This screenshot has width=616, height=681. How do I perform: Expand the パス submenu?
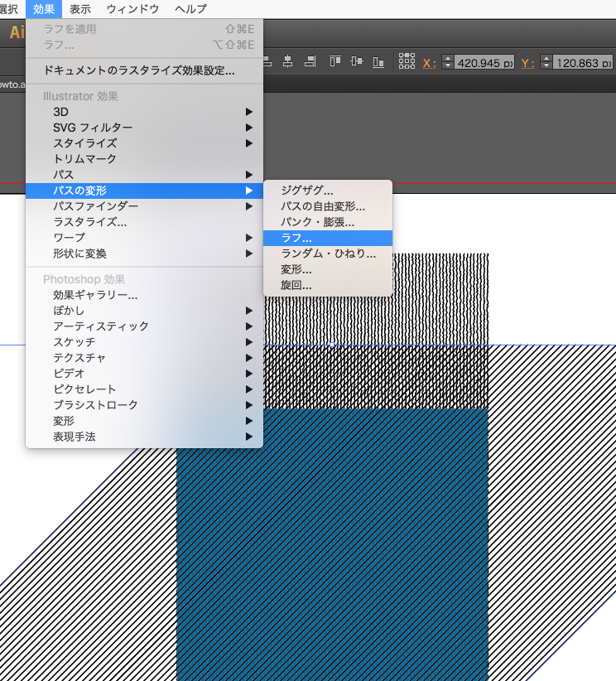coord(145,175)
